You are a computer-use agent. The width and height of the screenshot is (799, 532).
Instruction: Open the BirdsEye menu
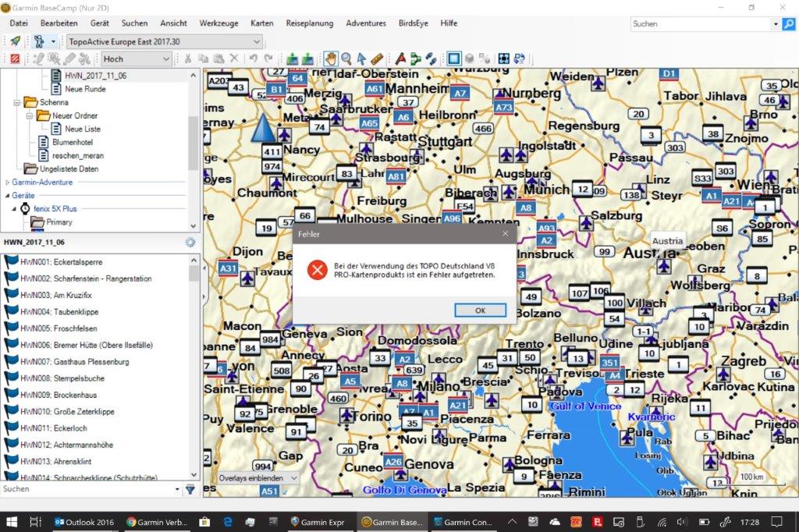coord(414,23)
